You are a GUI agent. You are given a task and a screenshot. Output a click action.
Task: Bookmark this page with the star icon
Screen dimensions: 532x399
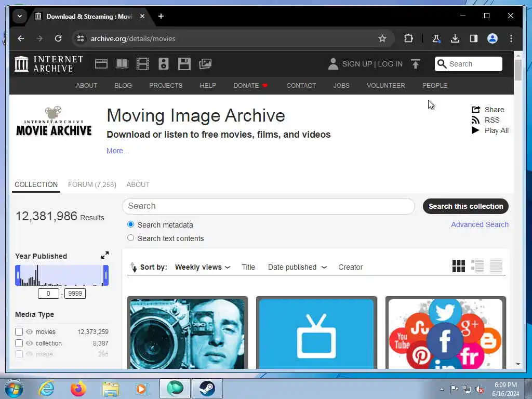click(x=382, y=38)
